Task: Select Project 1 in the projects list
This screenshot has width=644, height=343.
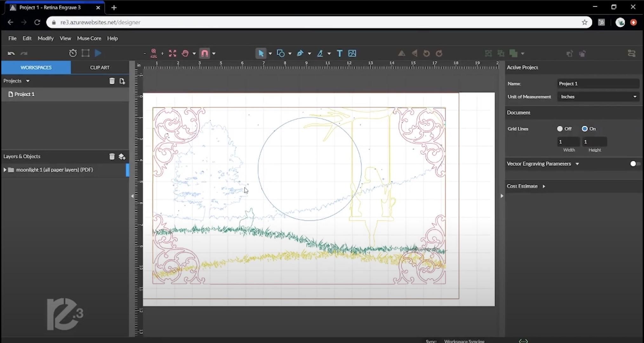Action: (24, 94)
